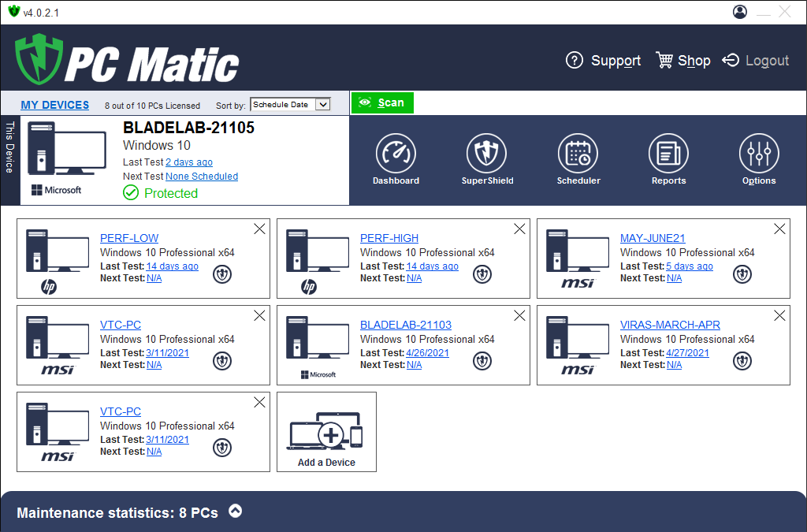Switch to the MY DEVICES tab

(55, 105)
